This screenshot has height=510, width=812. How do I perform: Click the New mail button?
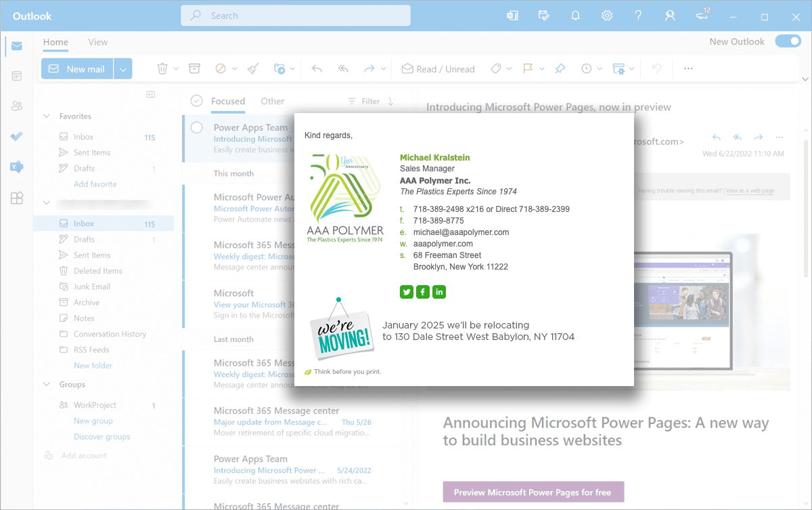pos(78,69)
